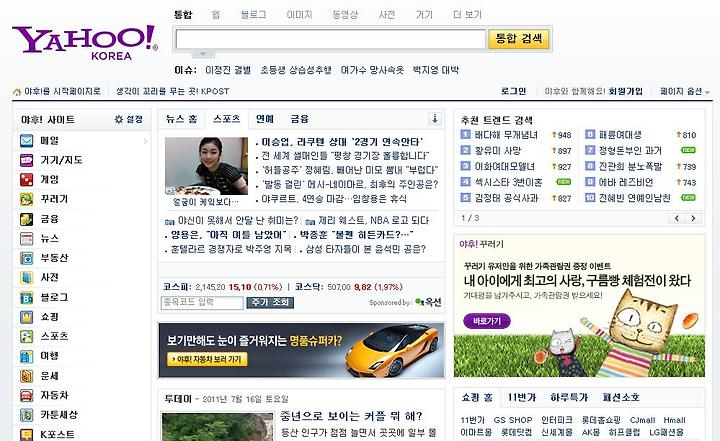The height and width of the screenshot is (441, 720).
Task: Open the KPOST link in top bar
Action: 172,91
